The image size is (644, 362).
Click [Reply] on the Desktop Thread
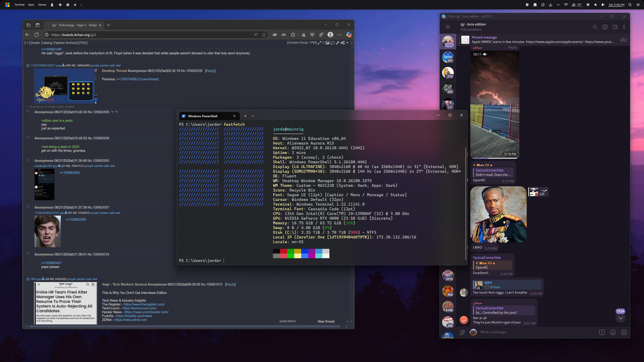click(x=210, y=71)
